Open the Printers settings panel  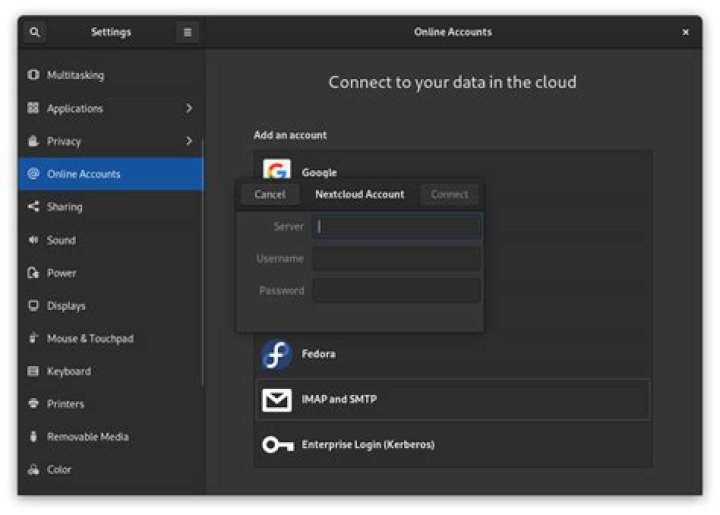click(110, 404)
